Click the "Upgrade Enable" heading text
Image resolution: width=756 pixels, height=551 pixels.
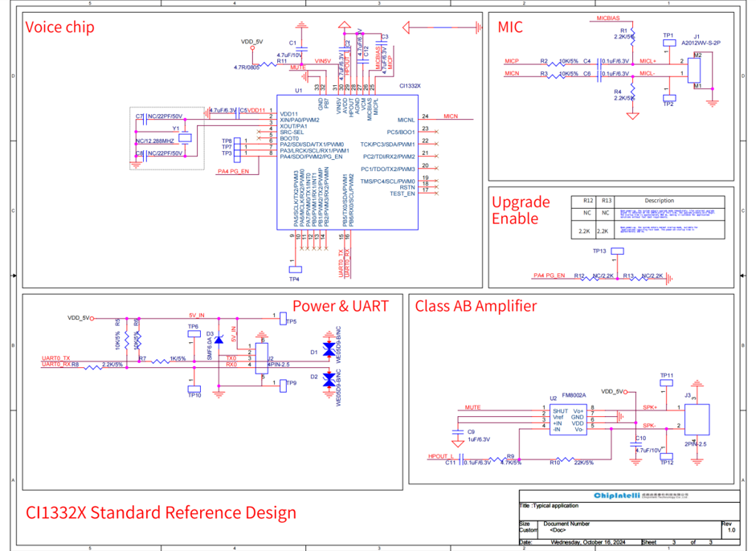(x=521, y=210)
